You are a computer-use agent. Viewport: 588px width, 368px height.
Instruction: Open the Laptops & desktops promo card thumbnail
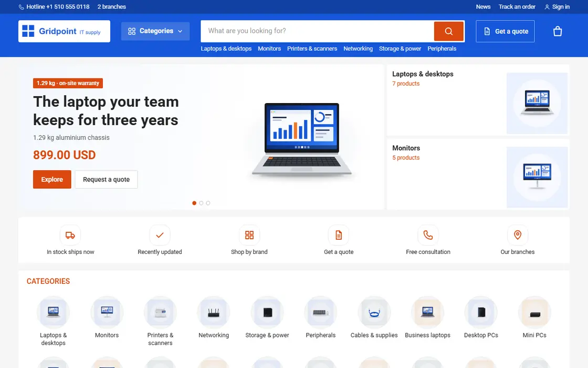(537, 103)
